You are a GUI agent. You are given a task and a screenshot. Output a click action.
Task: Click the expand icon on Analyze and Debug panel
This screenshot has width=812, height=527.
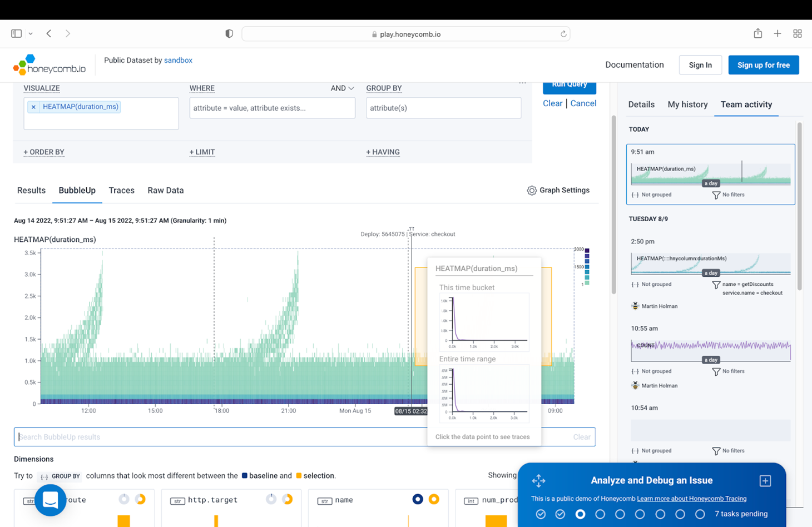[766, 480]
